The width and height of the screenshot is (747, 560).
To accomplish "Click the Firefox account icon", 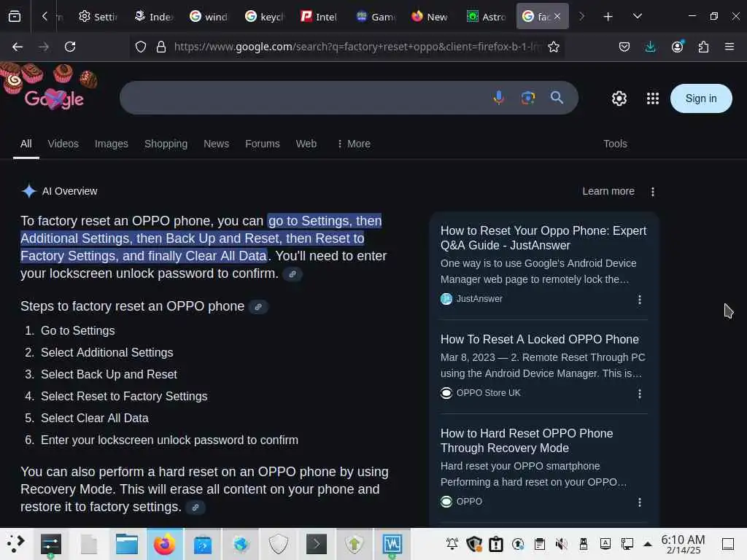I will 677,47.
